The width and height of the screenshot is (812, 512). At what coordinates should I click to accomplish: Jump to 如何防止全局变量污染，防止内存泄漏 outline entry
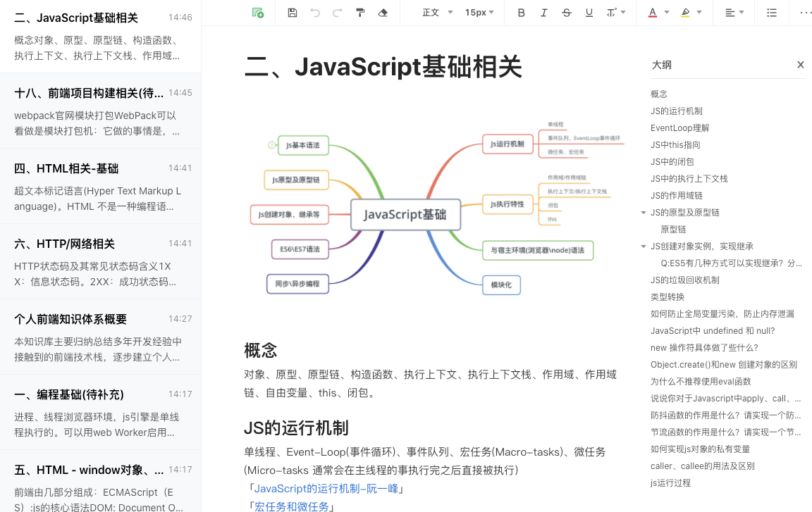point(722,314)
